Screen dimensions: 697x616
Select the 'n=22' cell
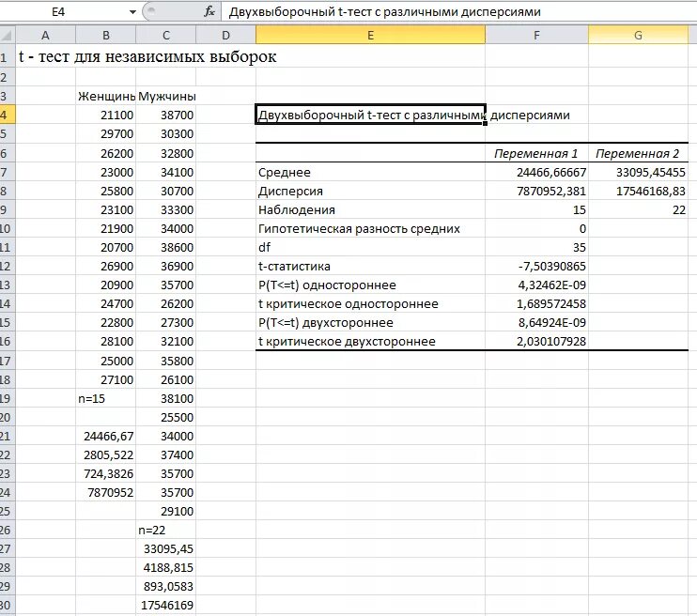point(166,530)
